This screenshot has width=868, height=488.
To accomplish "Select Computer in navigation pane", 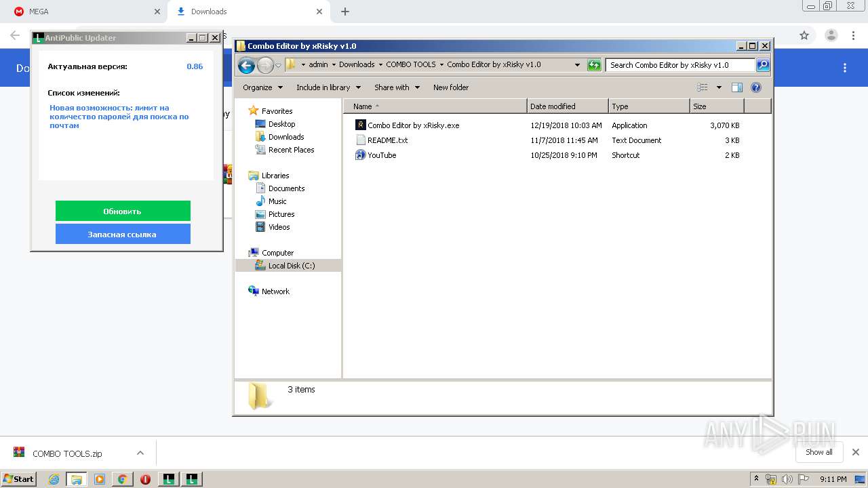I will pos(271,253).
